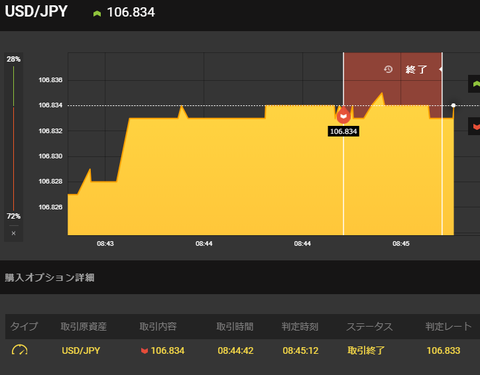Screen dimensions: 480x375
Task: Click the 08:45 time axis label
Action: tap(401, 244)
